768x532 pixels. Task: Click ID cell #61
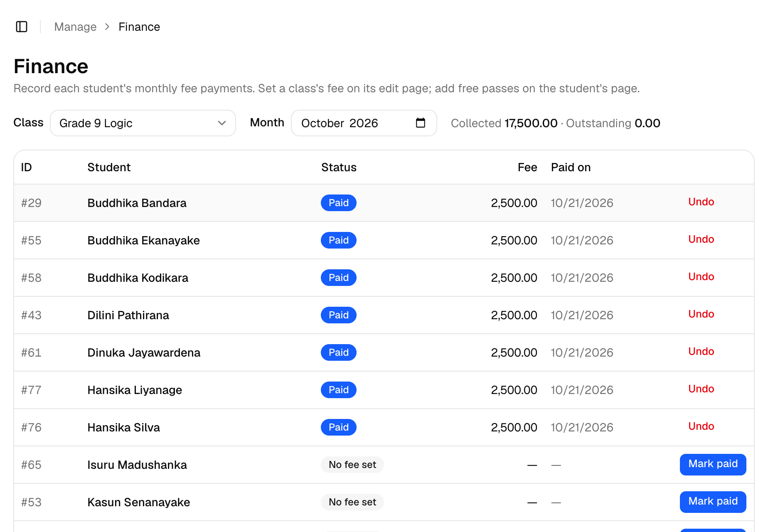click(x=32, y=352)
